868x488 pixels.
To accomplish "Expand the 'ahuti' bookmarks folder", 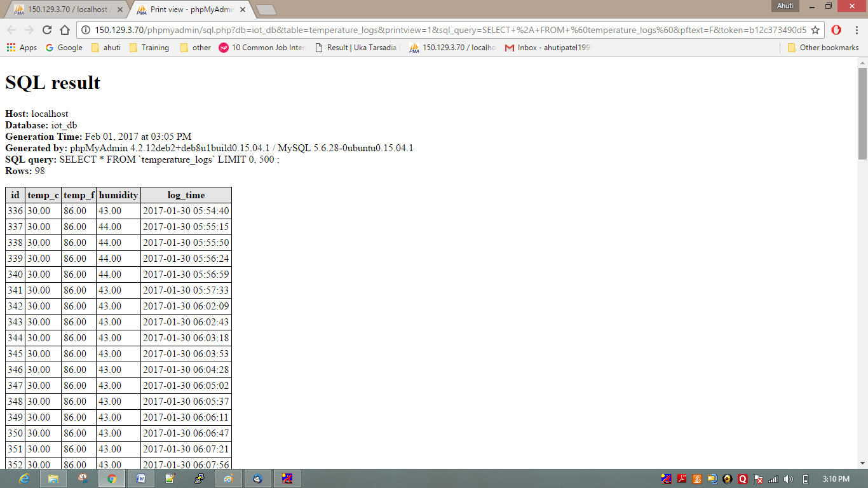I will [105, 48].
